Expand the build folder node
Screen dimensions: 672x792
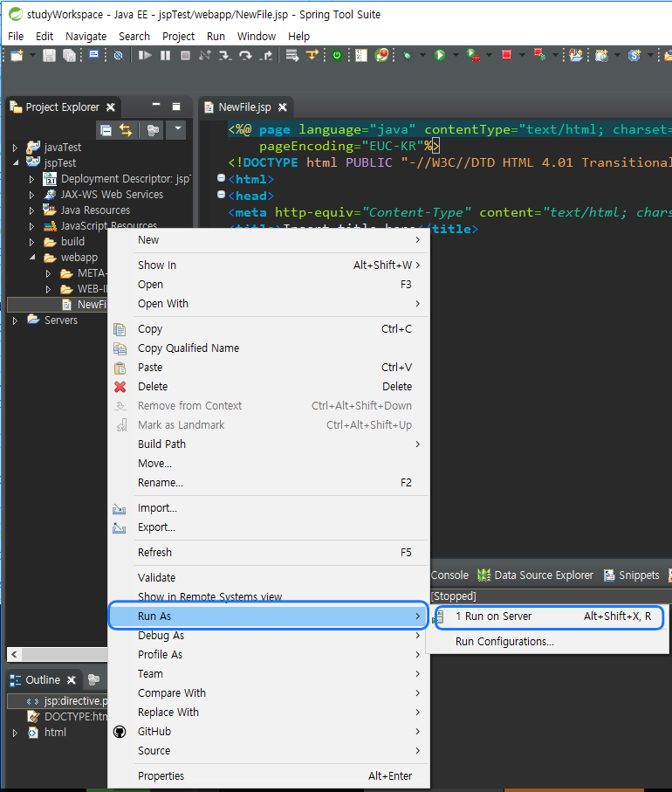[x=31, y=242]
